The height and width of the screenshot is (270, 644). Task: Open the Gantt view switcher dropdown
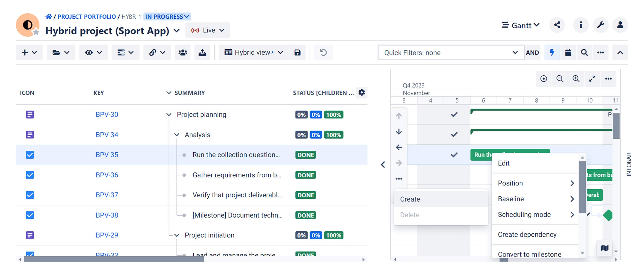520,25
